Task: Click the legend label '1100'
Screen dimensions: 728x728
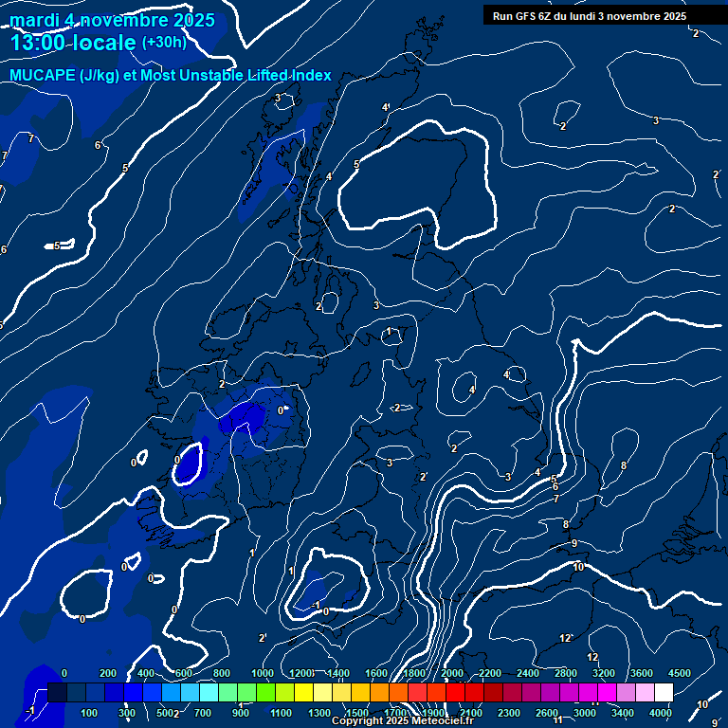Action: click(x=281, y=713)
